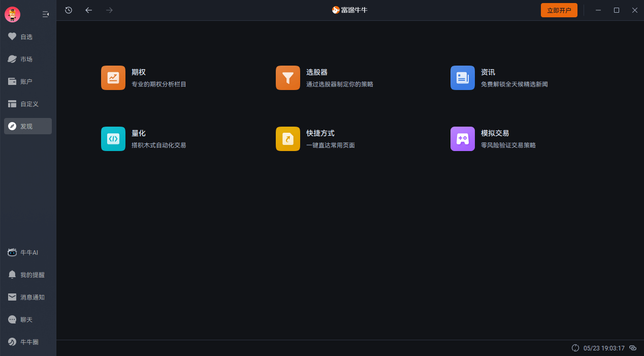The image size is (644, 356).
Task: Select the 自选 sidebar label
Action: tap(26, 37)
